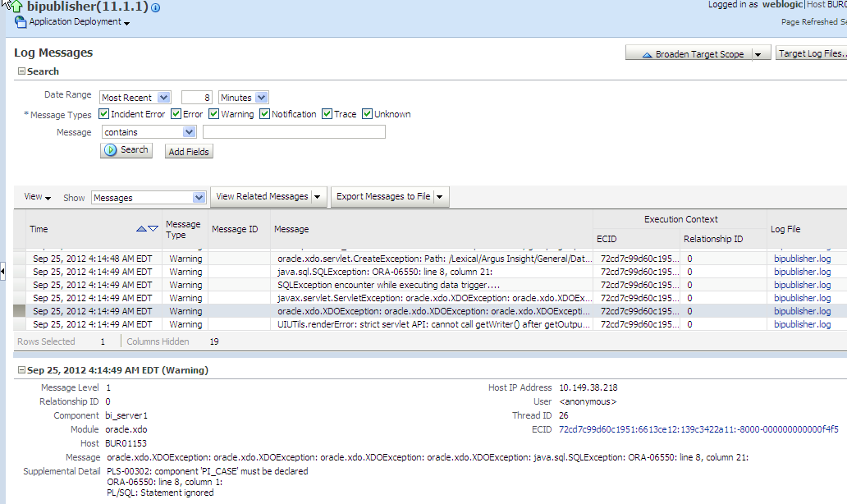The image size is (847, 504).
Task: Click the row selector of highlighted XDOException row
Action: (20, 311)
